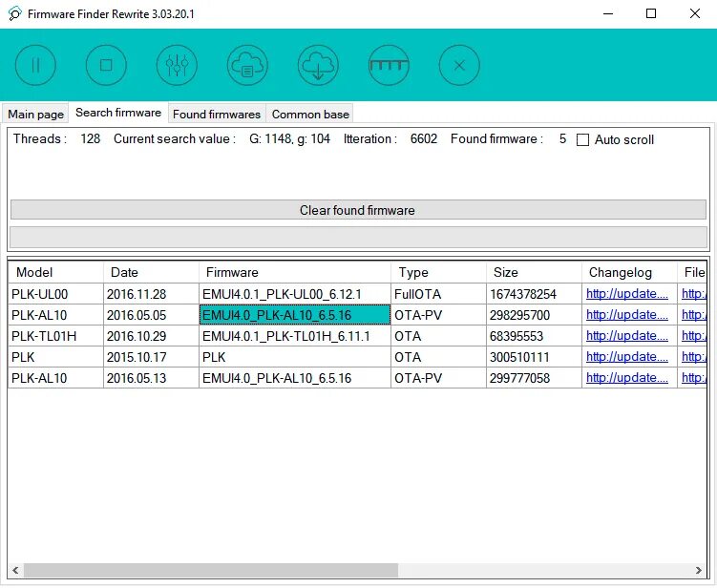
Task: Sort by the Model column header
Action: tap(55, 272)
